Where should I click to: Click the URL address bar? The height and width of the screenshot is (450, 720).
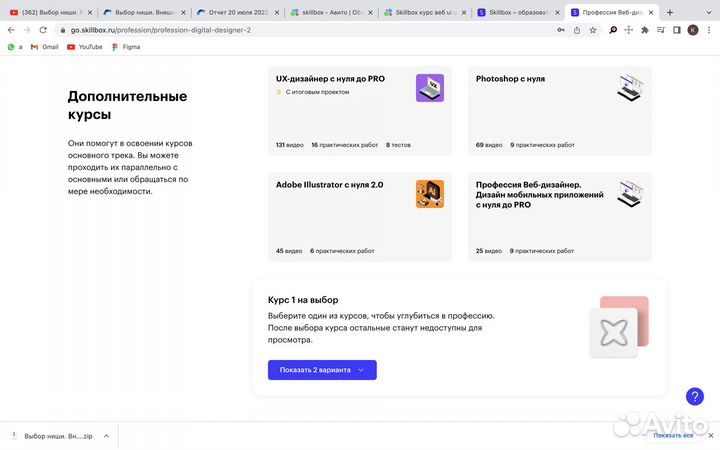tap(303, 30)
